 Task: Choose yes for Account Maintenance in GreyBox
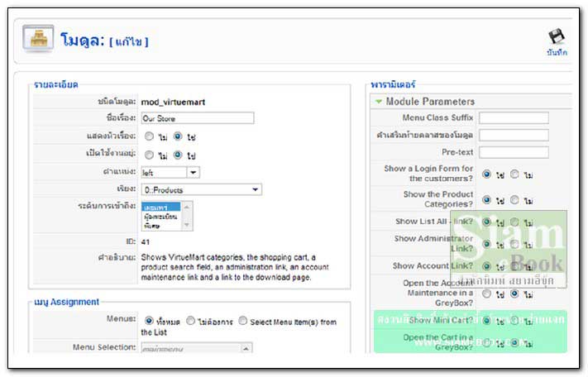click(x=487, y=293)
